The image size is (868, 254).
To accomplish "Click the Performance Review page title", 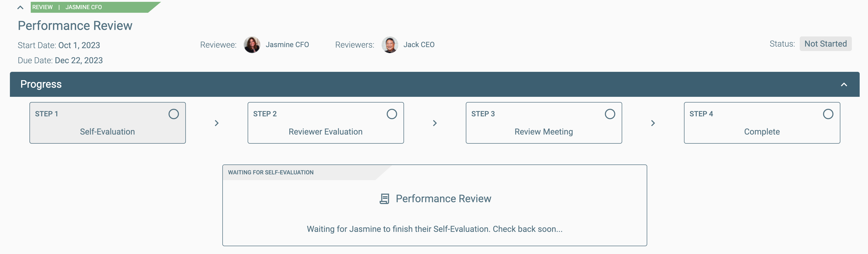I will point(75,26).
